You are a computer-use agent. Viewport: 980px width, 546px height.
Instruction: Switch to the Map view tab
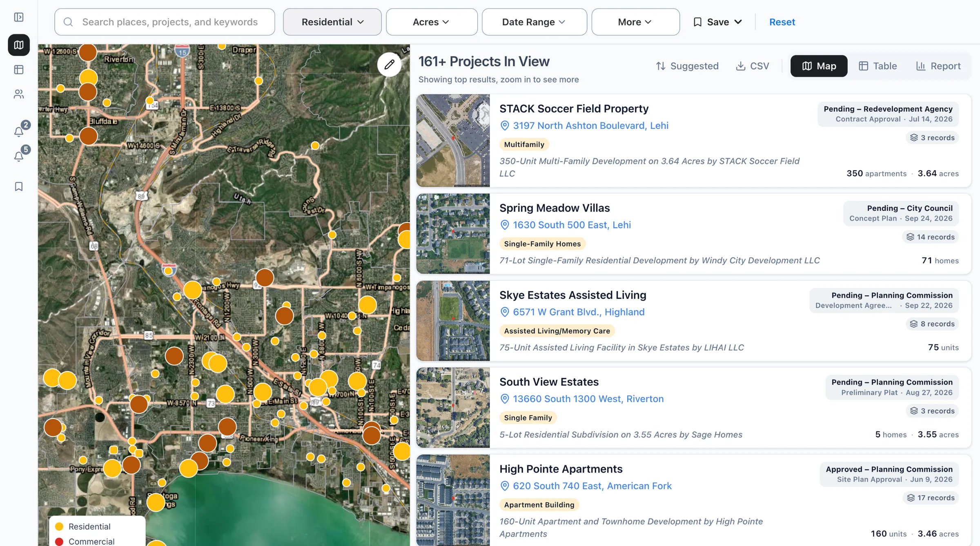pos(819,66)
